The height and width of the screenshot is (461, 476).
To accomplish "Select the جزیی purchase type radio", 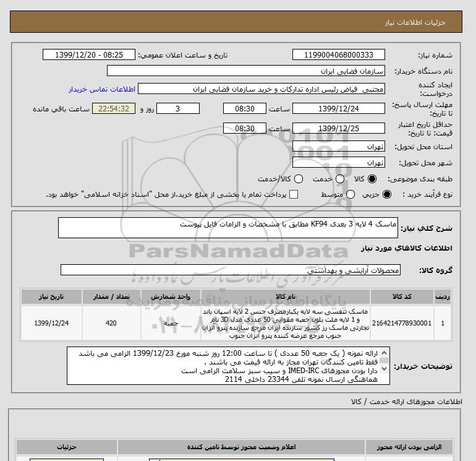I will coord(387,194).
